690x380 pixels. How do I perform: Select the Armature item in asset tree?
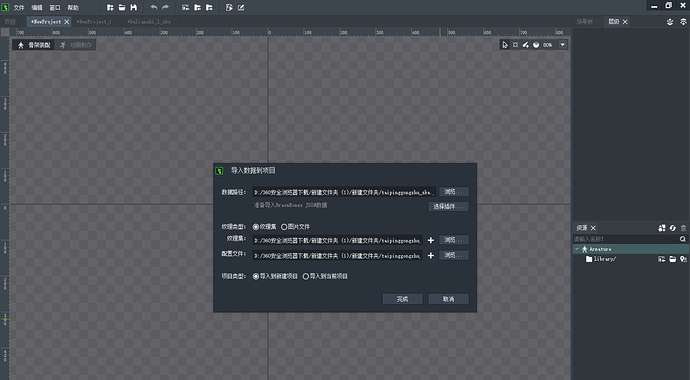point(631,249)
